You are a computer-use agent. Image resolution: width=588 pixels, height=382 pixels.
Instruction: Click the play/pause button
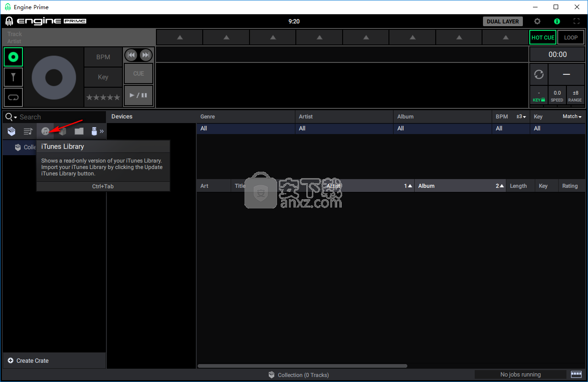coord(139,95)
